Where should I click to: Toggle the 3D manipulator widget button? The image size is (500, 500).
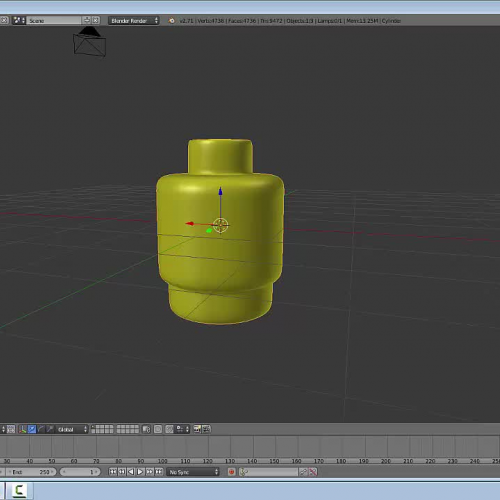tap(23, 429)
